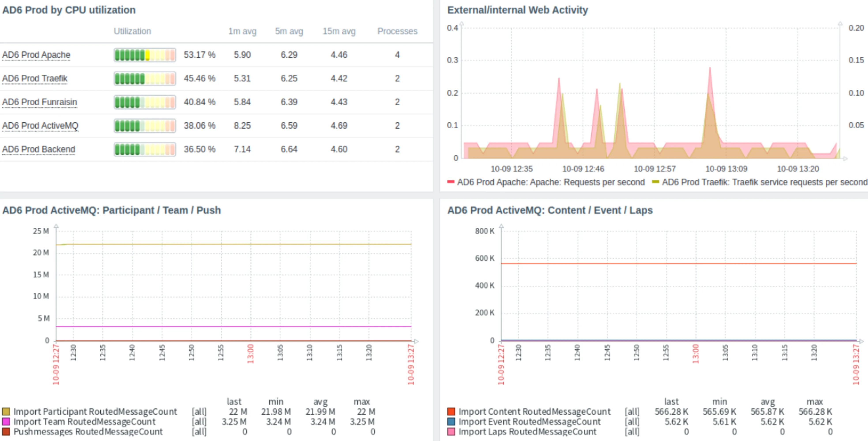Click the 565.69 K min value
The image size is (868, 441).
coord(719,412)
